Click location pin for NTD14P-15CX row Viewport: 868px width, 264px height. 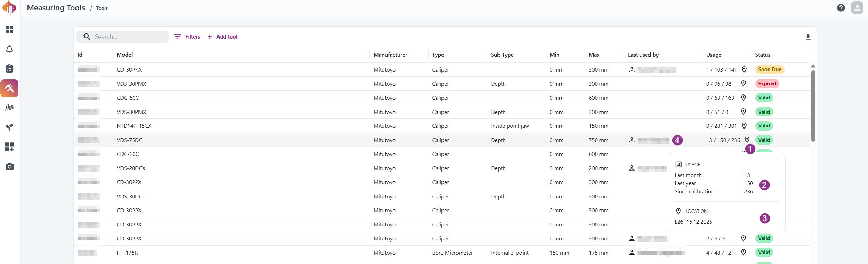click(744, 126)
